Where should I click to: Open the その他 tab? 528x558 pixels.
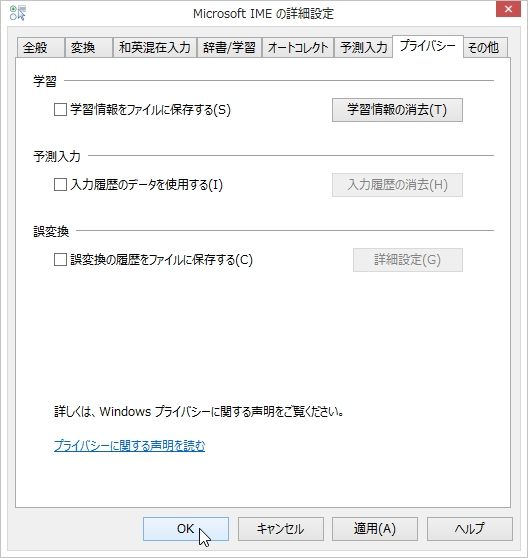[x=485, y=47]
